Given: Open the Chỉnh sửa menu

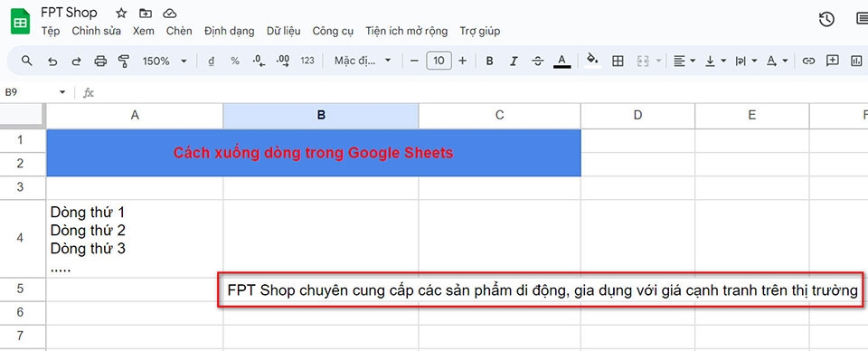Looking at the screenshot, I should [x=97, y=31].
